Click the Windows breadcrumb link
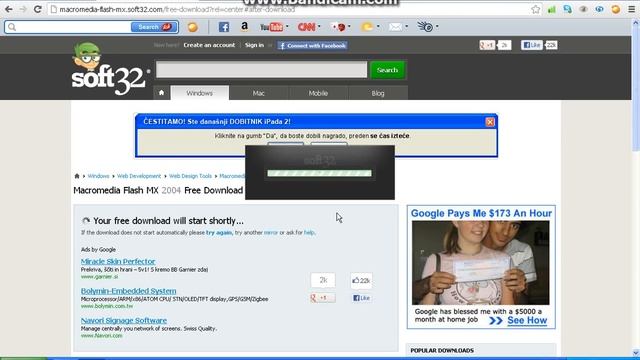The image size is (640, 360). click(x=98, y=176)
